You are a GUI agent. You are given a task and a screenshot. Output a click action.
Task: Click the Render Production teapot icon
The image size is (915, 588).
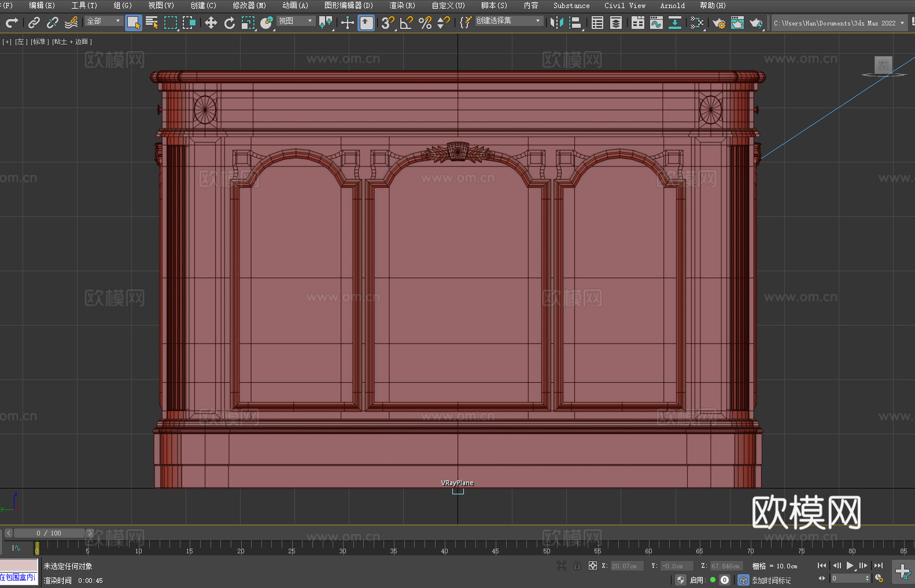point(756,23)
